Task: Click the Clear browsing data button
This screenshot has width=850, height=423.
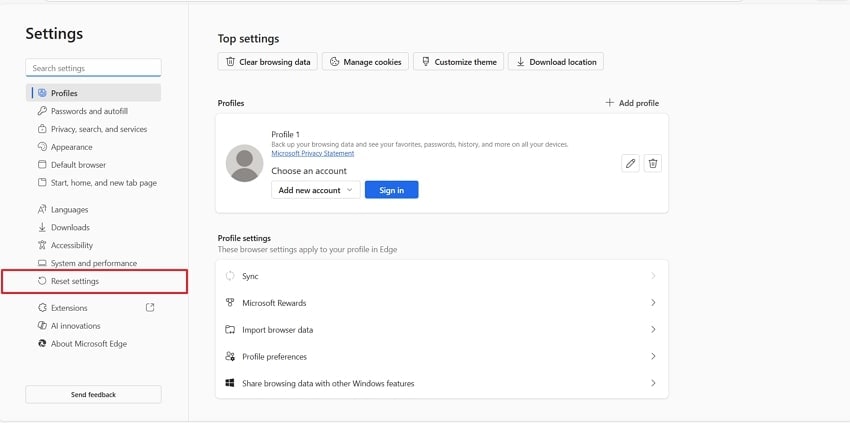Action: pos(268,62)
